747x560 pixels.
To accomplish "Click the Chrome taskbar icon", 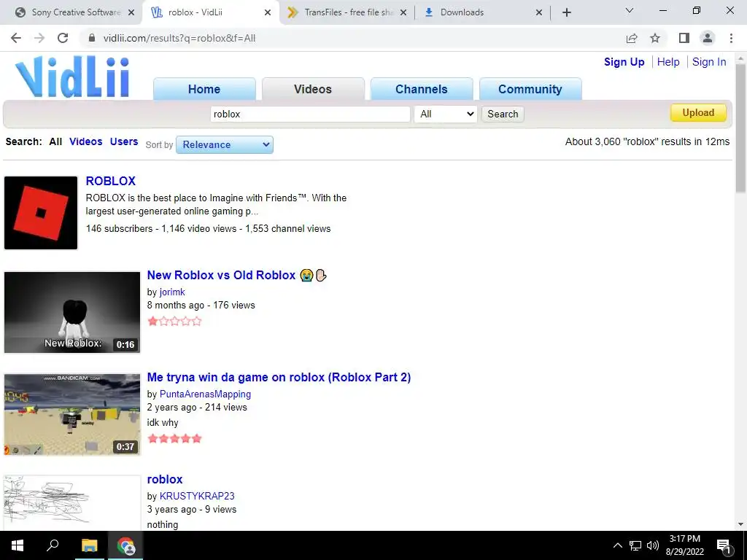I will (125, 545).
